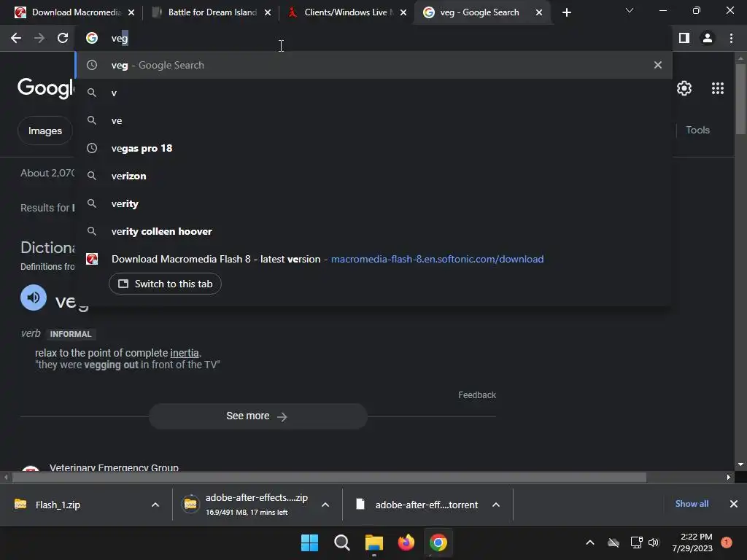Viewport: 747px width, 560px height.
Task: Go back to the previous page
Action: click(16, 38)
